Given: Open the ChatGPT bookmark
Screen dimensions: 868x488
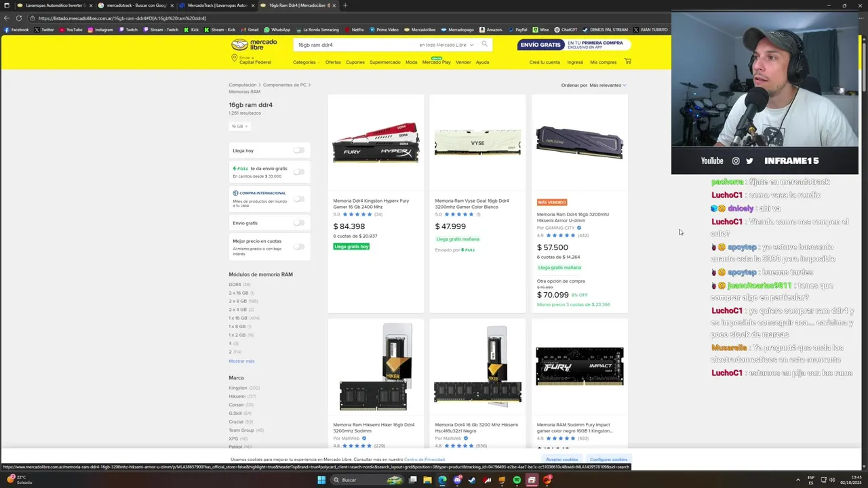Looking at the screenshot, I should point(566,30).
